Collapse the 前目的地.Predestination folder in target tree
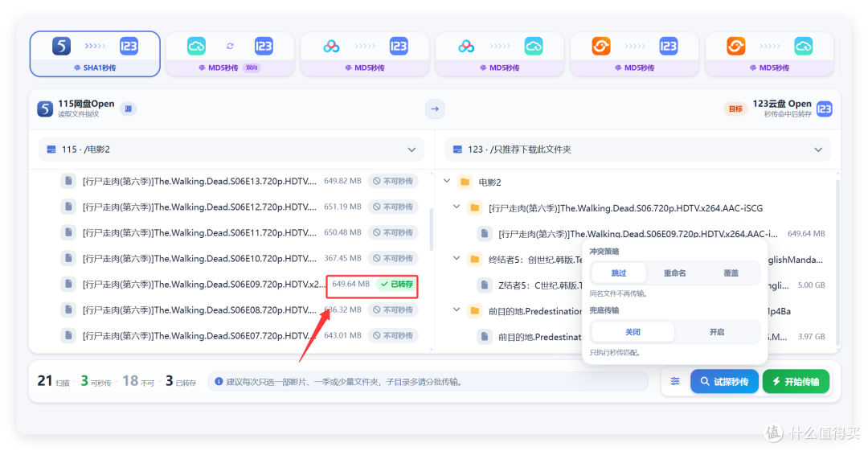The image size is (868, 451). tap(457, 310)
